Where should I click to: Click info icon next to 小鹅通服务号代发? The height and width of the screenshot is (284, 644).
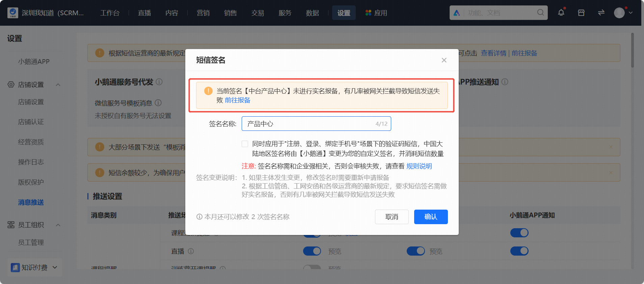[x=159, y=82]
